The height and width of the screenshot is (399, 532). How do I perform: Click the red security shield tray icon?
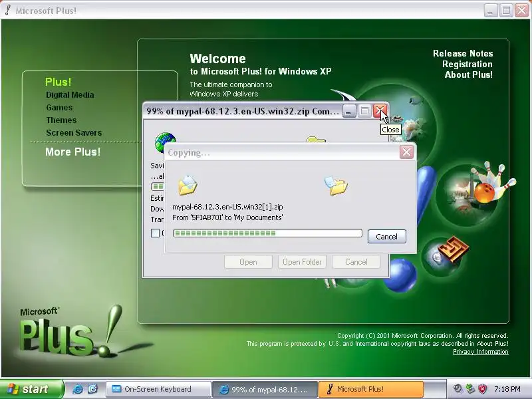point(483,389)
